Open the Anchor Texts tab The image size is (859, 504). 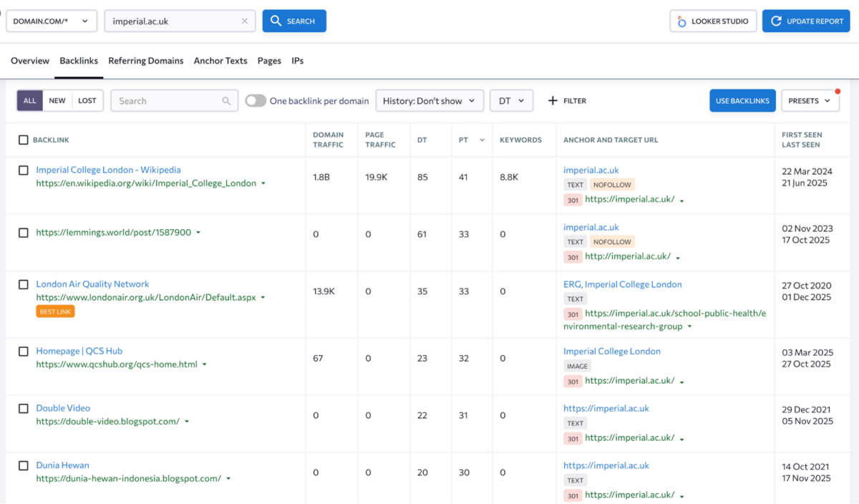(220, 61)
